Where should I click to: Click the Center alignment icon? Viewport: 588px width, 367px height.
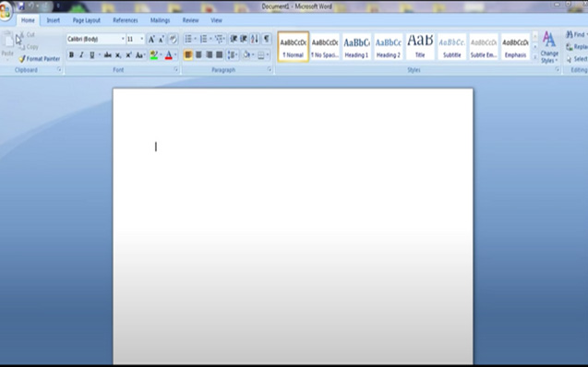pos(198,55)
